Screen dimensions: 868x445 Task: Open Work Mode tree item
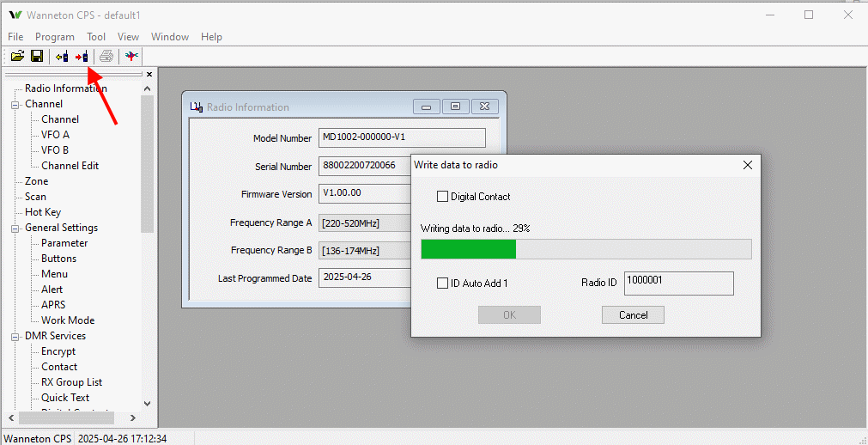point(68,320)
